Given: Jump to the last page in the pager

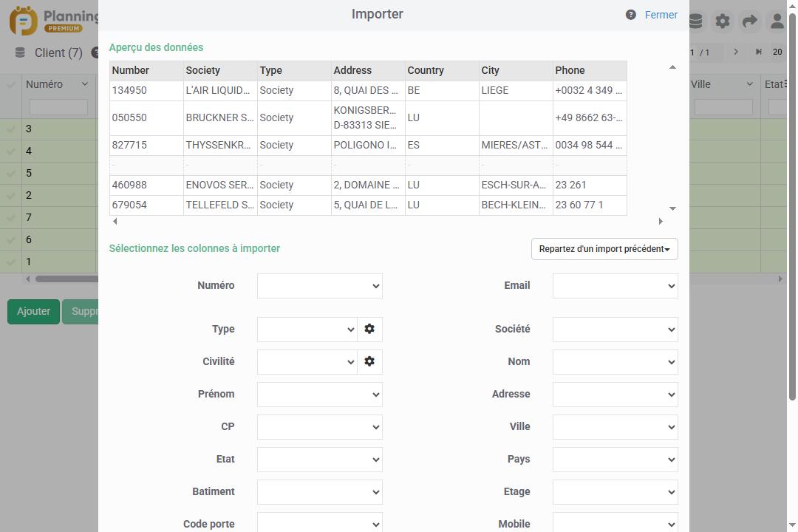Looking at the screenshot, I should click(758, 52).
